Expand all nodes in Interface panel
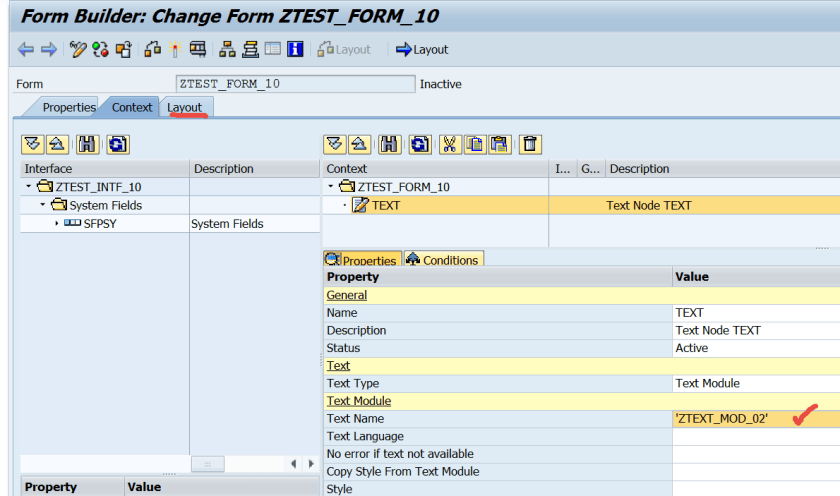The image size is (840, 496). [x=33, y=145]
